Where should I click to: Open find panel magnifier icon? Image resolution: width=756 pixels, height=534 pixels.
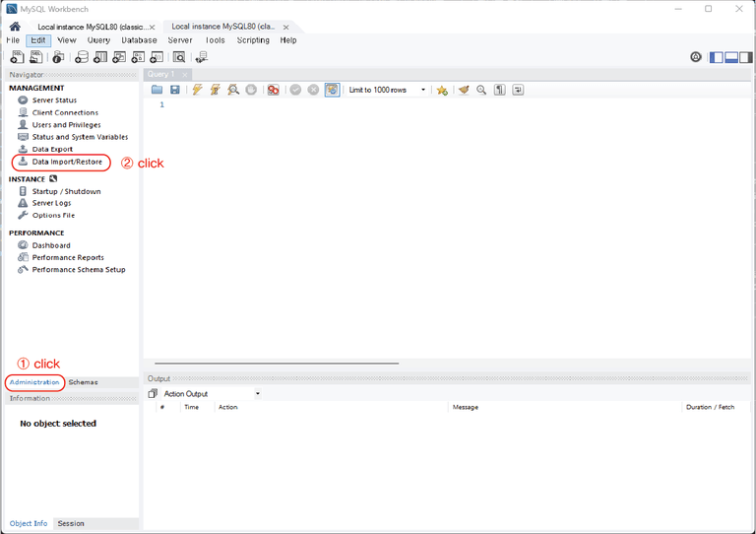pos(481,90)
